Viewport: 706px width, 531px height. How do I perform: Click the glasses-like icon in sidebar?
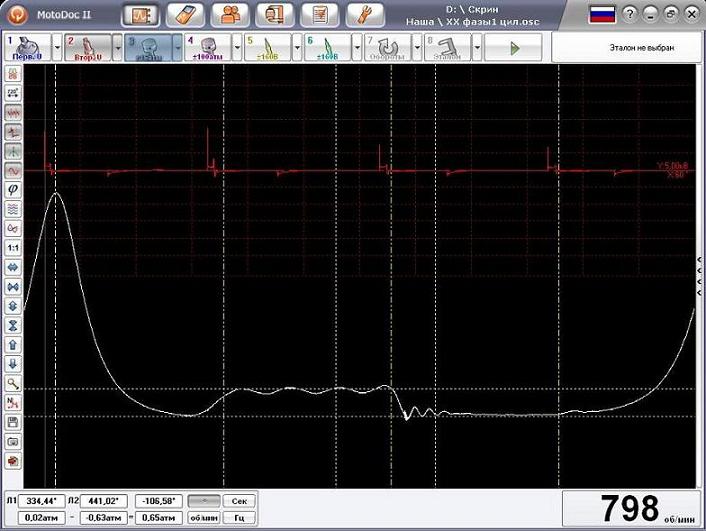click(13, 229)
